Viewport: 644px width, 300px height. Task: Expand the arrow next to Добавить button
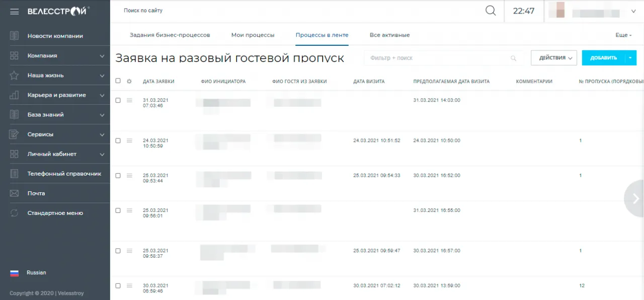[x=630, y=58]
